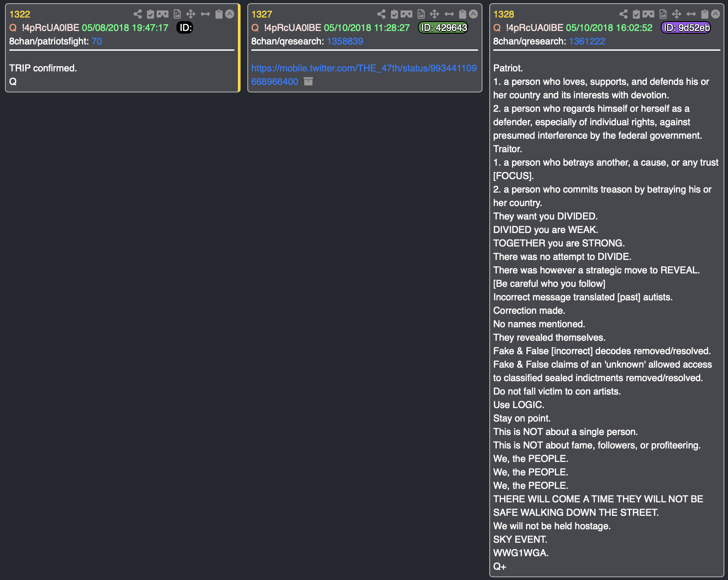Click the plain clipboard icon on post 1327
This screenshot has height=580, width=728.
coord(462,14)
